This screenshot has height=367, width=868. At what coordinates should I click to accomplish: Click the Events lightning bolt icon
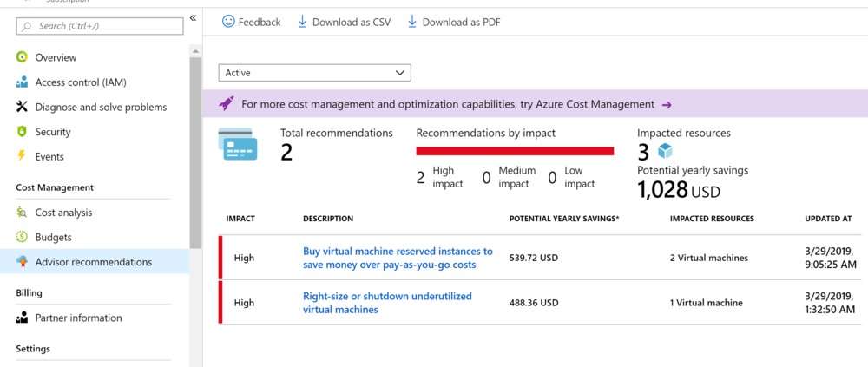click(22, 157)
